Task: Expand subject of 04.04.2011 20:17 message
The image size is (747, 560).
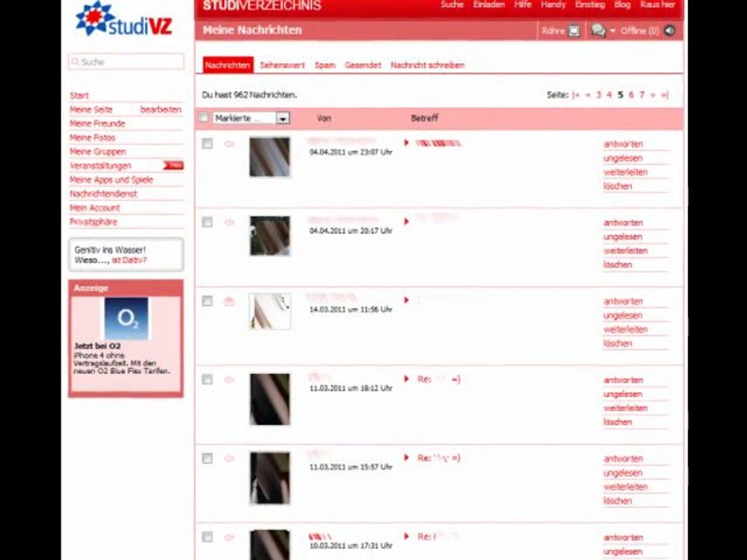Action: (x=406, y=222)
